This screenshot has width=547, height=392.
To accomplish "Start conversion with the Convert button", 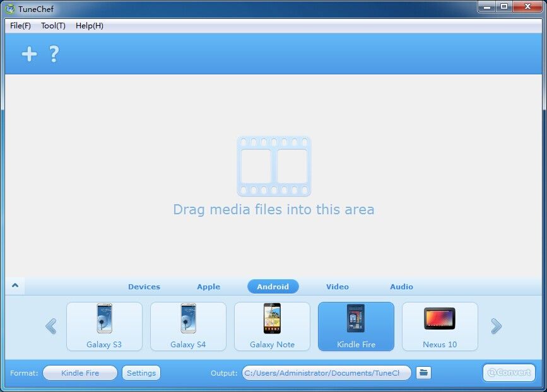I will [509, 372].
